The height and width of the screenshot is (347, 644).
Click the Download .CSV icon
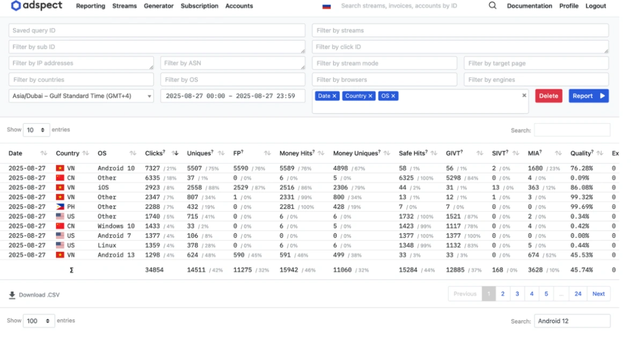click(x=12, y=295)
